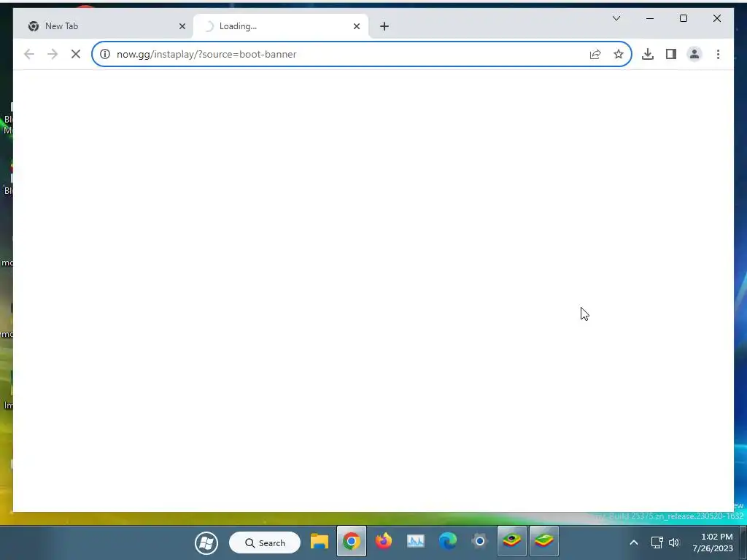The height and width of the screenshot is (560, 747).
Task: Launch Firefox from taskbar
Action: (x=384, y=542)
